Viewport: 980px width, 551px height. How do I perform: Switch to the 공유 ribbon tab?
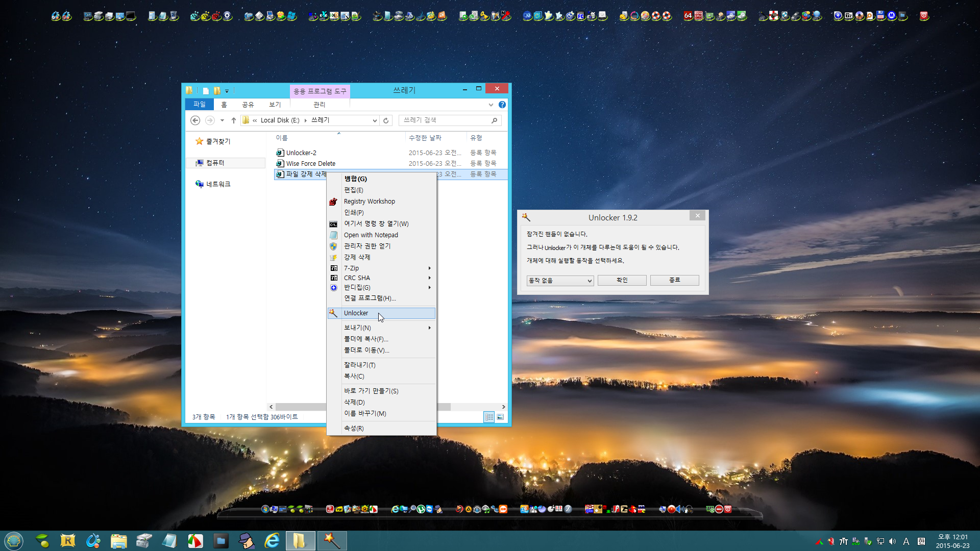pyautogui.click(x=248, y=105)
